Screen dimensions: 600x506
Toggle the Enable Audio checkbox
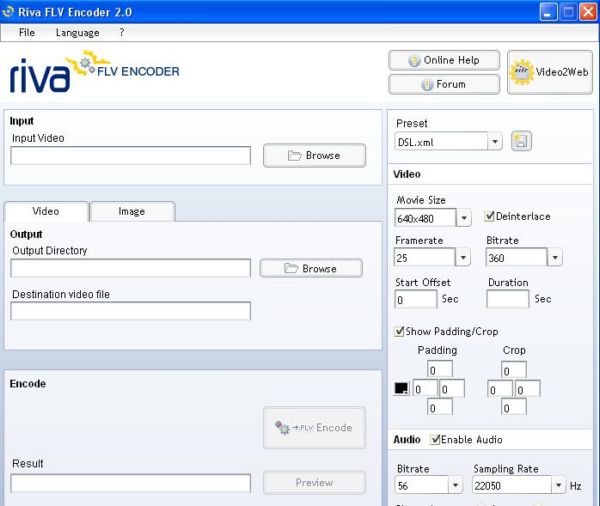tap(435, 439)
